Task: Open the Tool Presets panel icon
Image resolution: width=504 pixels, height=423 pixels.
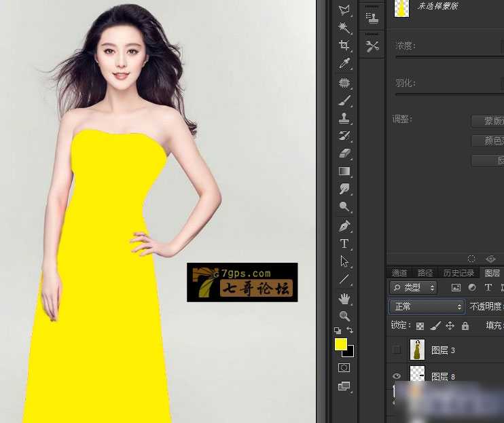Action: pyautogui.click(x=372, y=47)
